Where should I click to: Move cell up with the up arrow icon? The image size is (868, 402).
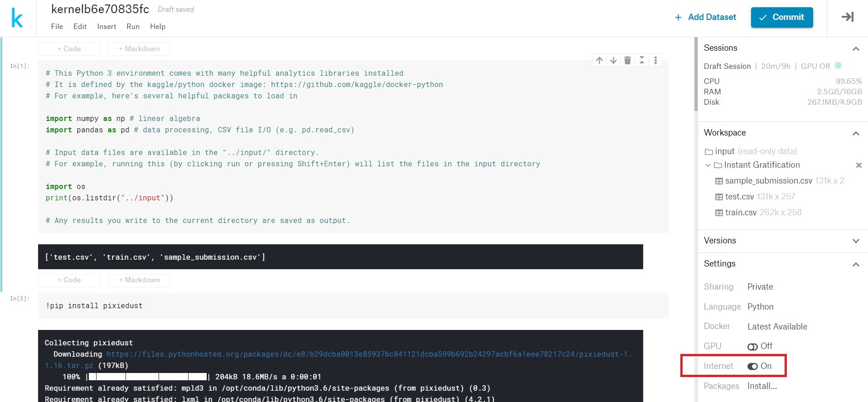[599, 60]
